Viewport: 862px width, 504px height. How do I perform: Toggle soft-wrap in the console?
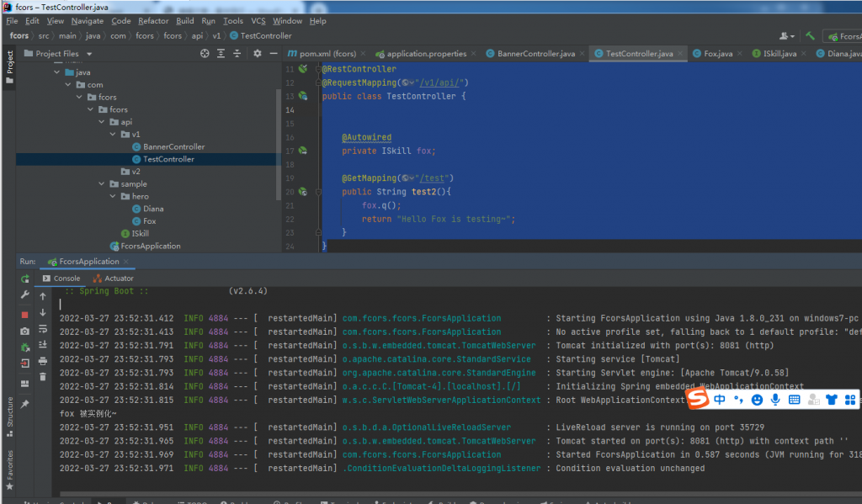click(43, 329)
